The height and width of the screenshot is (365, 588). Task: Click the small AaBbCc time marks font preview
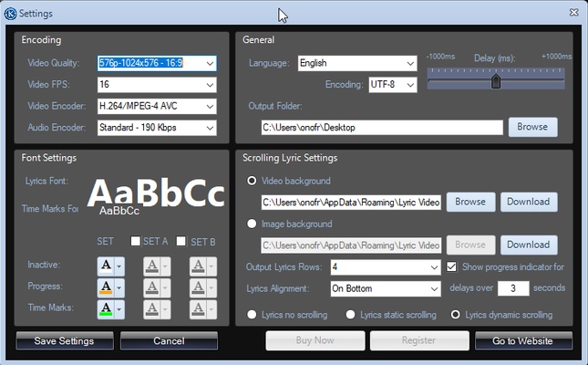(119, 211)
